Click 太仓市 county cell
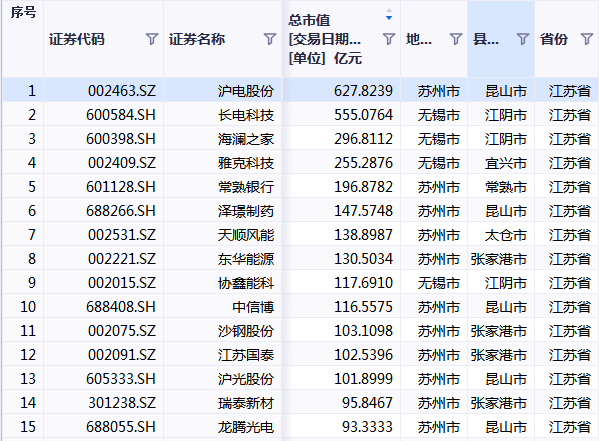The image size is (599, 441). point(506,235)
